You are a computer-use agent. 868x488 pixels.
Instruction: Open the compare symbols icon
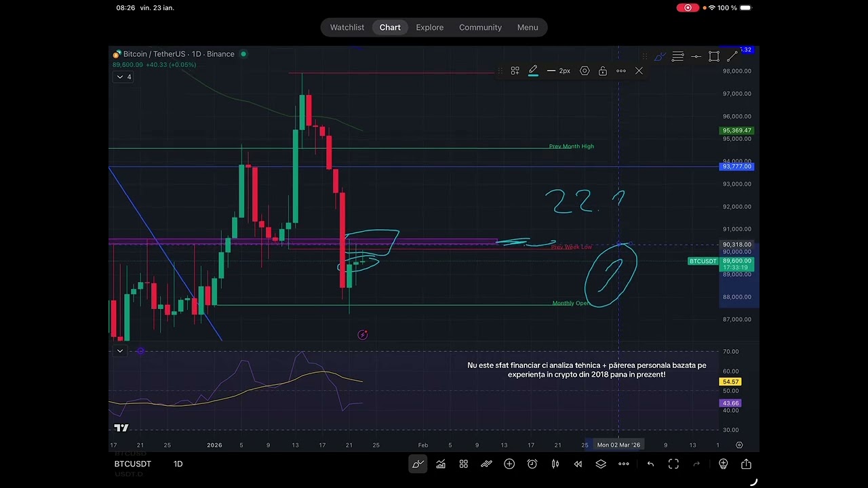click(486, 464)
